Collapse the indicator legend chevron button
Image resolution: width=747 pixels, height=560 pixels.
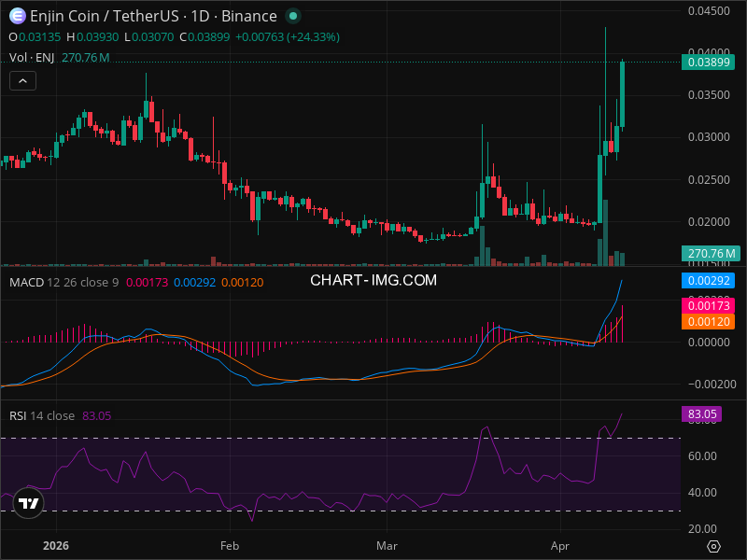pos(22,81)
